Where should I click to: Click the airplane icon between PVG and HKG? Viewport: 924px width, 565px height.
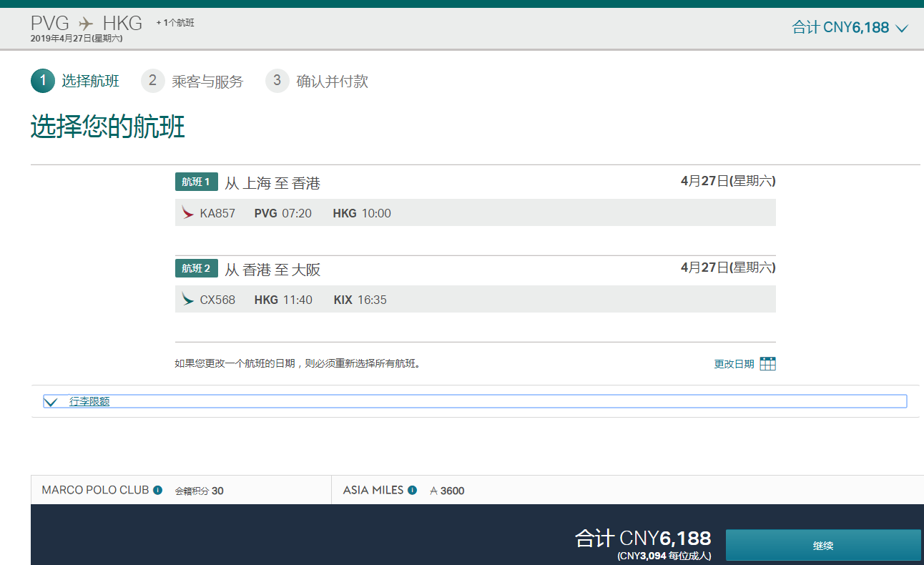(x=86, y=24)
